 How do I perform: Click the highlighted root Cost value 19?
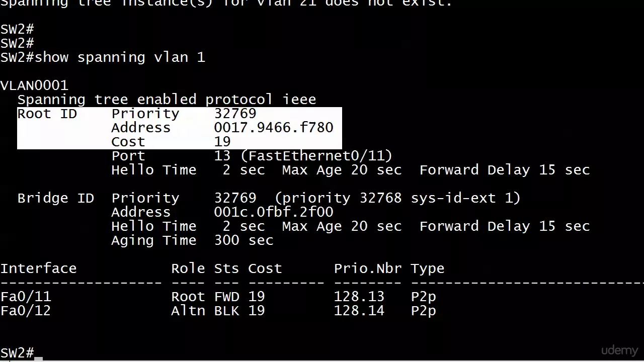(x=222, y=142)
